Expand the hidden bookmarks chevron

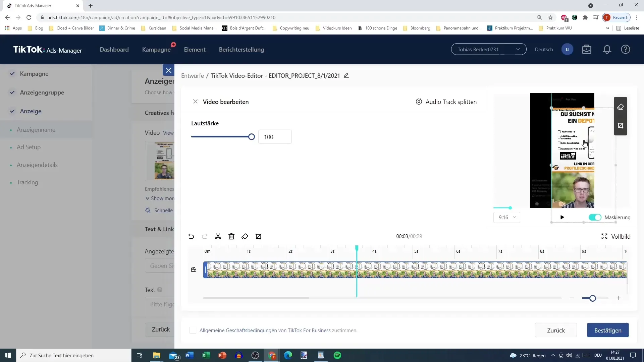click(x=607, y=28)
